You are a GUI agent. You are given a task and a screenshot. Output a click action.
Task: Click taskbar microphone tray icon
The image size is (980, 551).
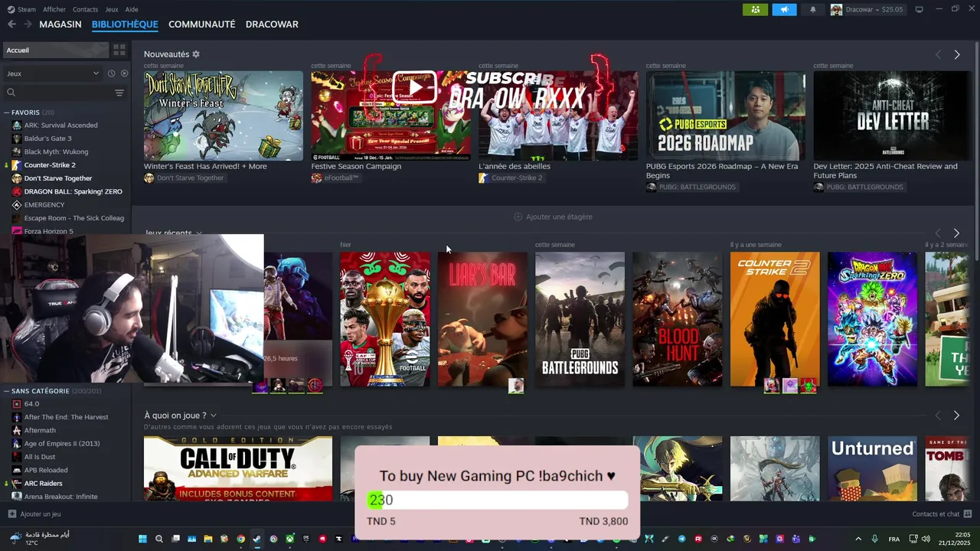click(x=875, y=539)
